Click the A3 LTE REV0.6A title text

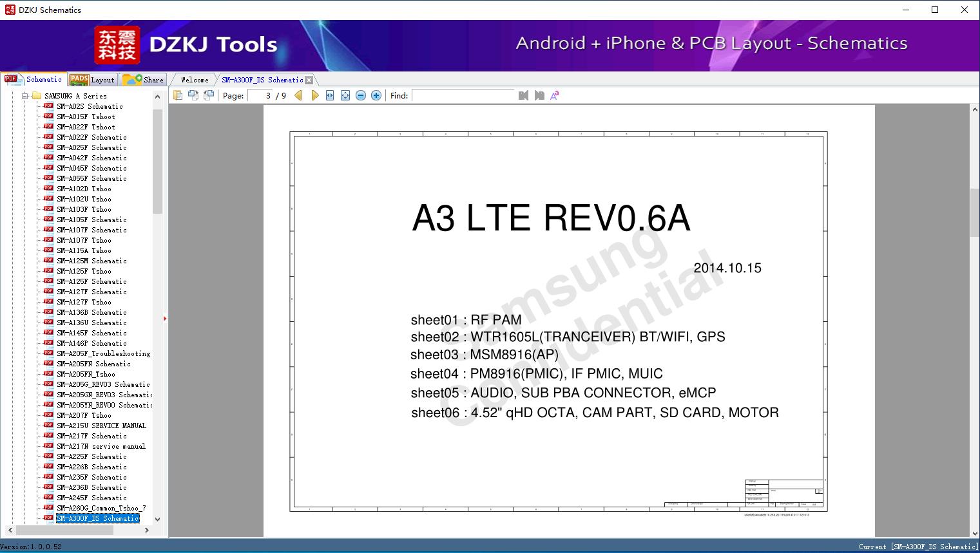[x=551, y=218]
